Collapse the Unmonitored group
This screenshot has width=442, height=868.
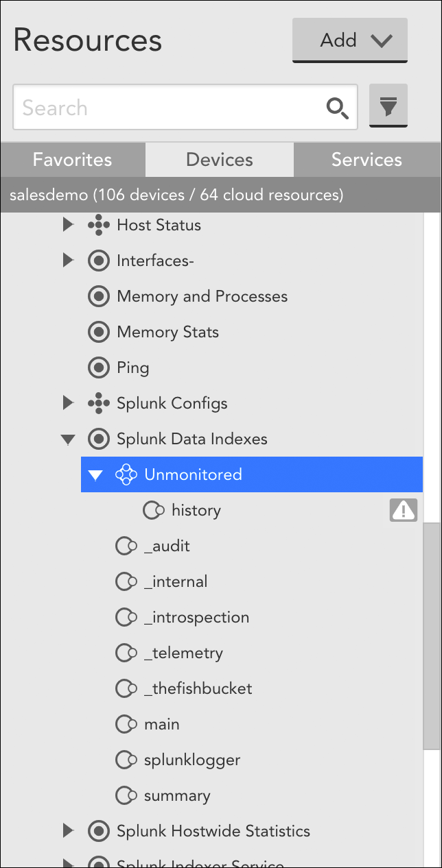point(95,475)
